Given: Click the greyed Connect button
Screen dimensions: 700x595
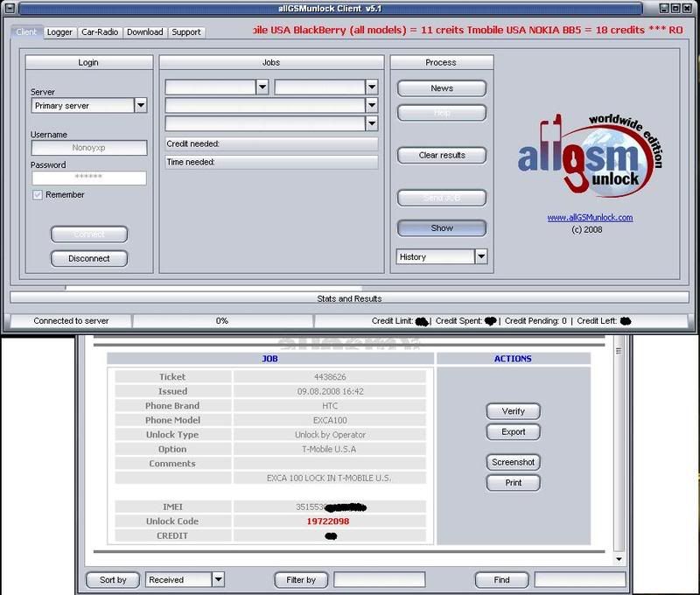Looking at the screenshot, I should [x=89, y=234].
